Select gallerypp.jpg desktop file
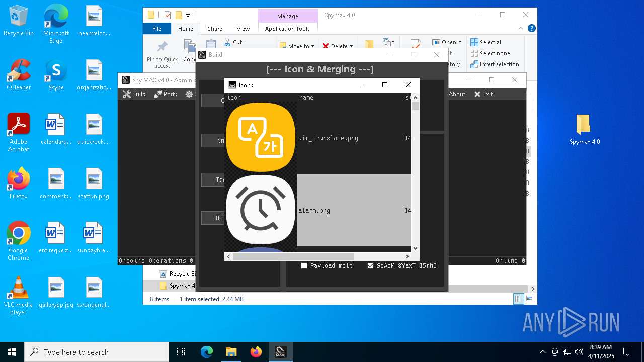644x362 pixels. pyautogui.click(x=56, y=292)
